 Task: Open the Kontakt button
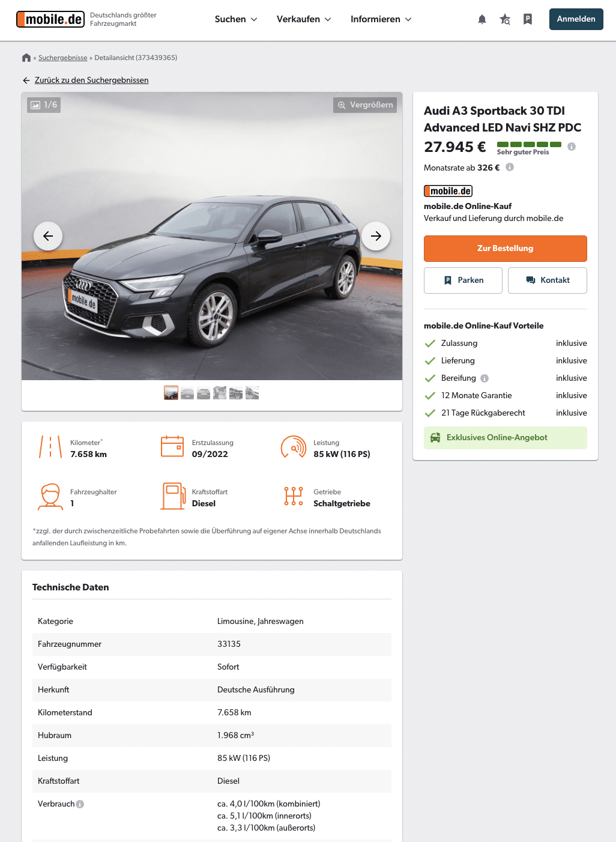548,280
